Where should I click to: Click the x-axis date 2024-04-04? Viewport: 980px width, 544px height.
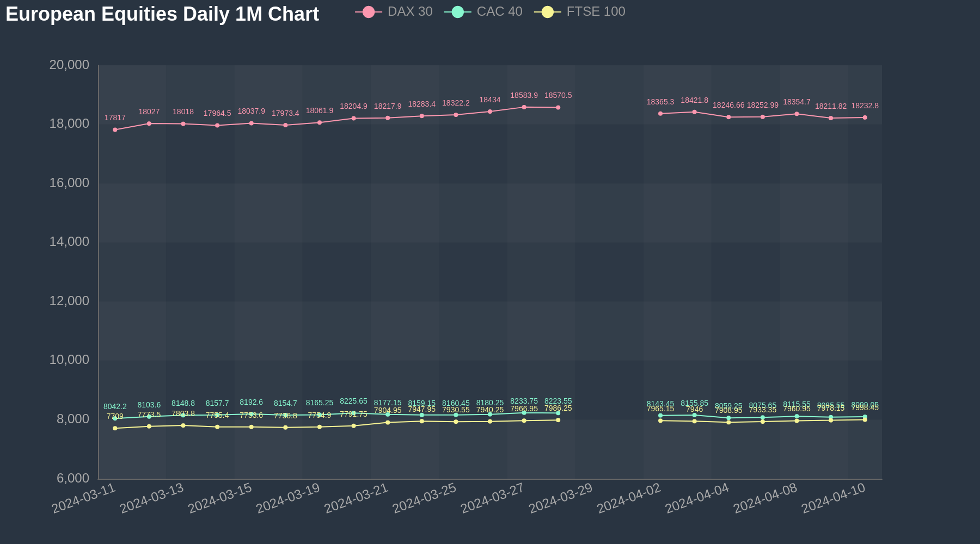pos(697,498)
